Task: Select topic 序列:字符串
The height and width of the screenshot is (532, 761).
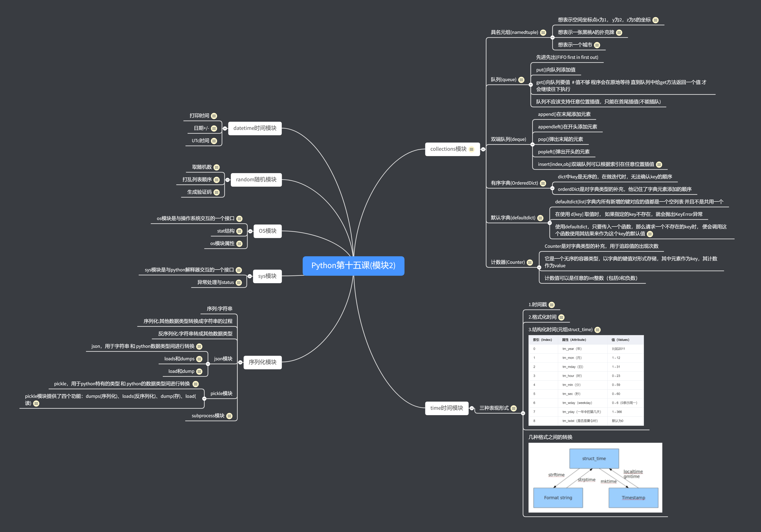Action: click(219, 309)
